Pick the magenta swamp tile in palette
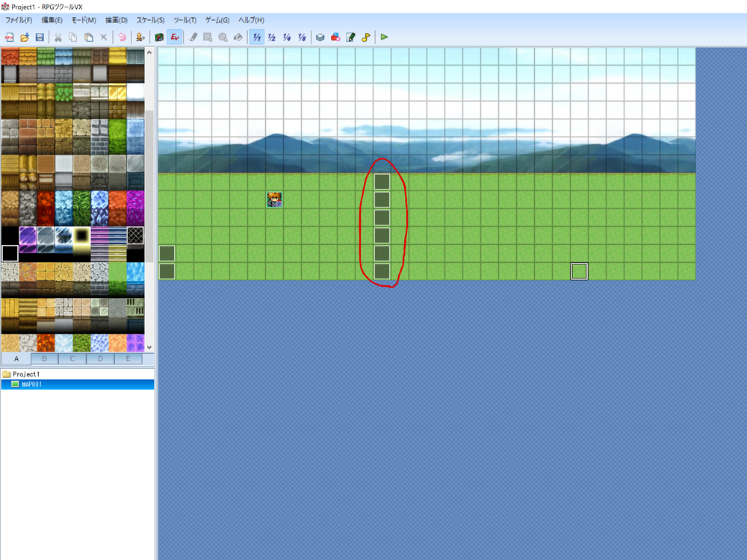 pyautogui.click(x=135, y=208)
